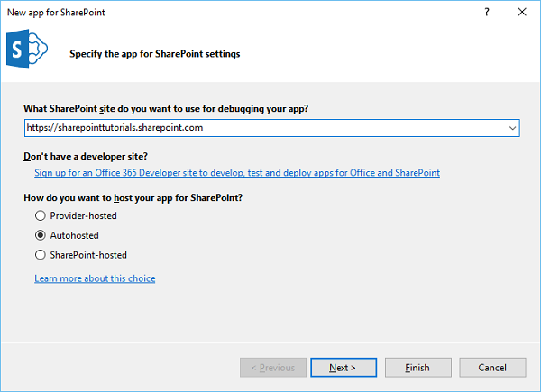Open help with the question mark button
This screenshot has width=541, height=392.
(487, 12)
